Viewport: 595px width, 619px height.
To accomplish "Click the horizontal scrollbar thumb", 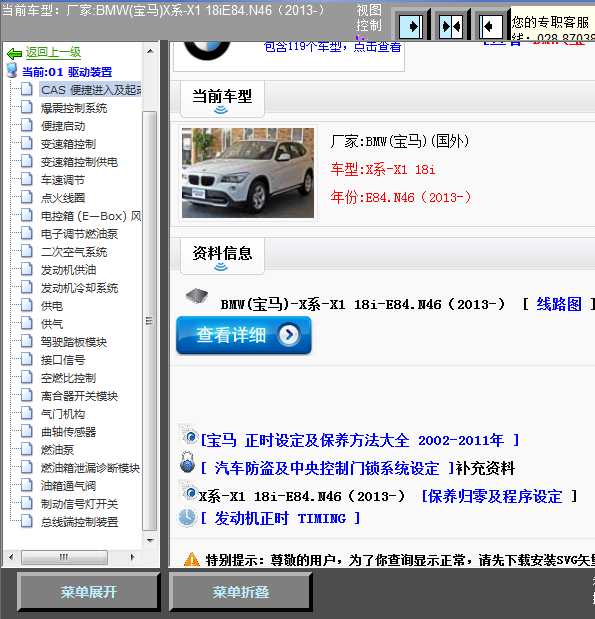I will [x=64, y=557].
